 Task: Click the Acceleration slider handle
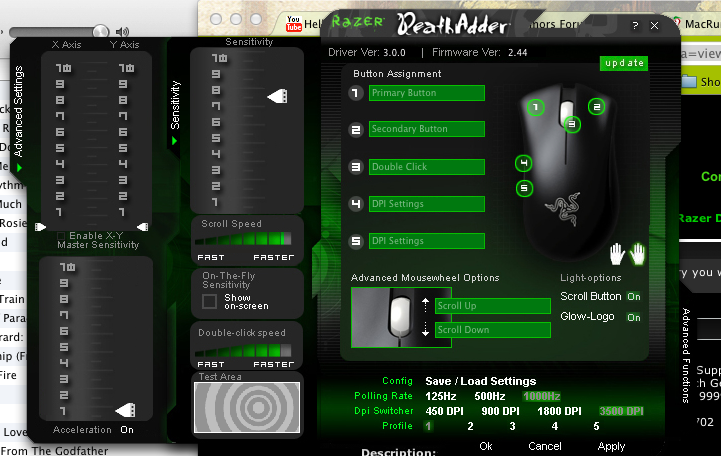(x=125, y=410)
